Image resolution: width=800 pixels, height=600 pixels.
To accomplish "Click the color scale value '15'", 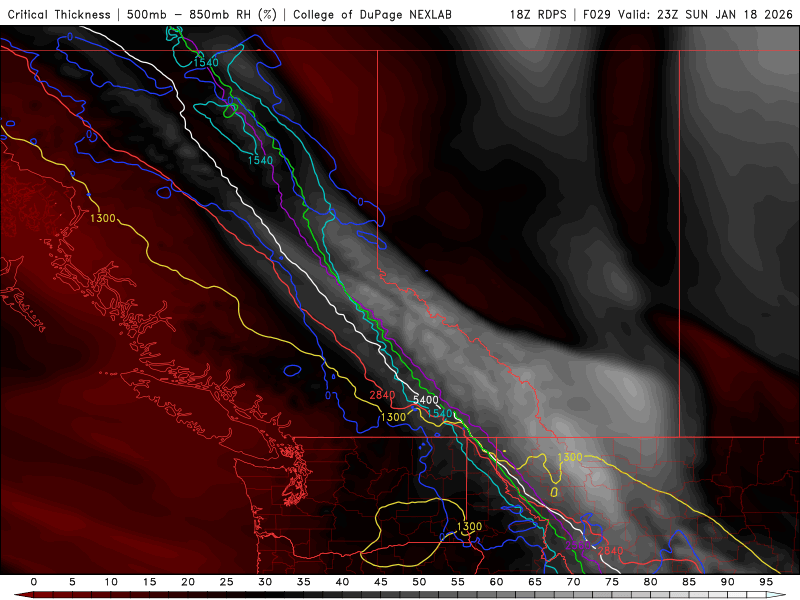I will click(x=149, y=582).
